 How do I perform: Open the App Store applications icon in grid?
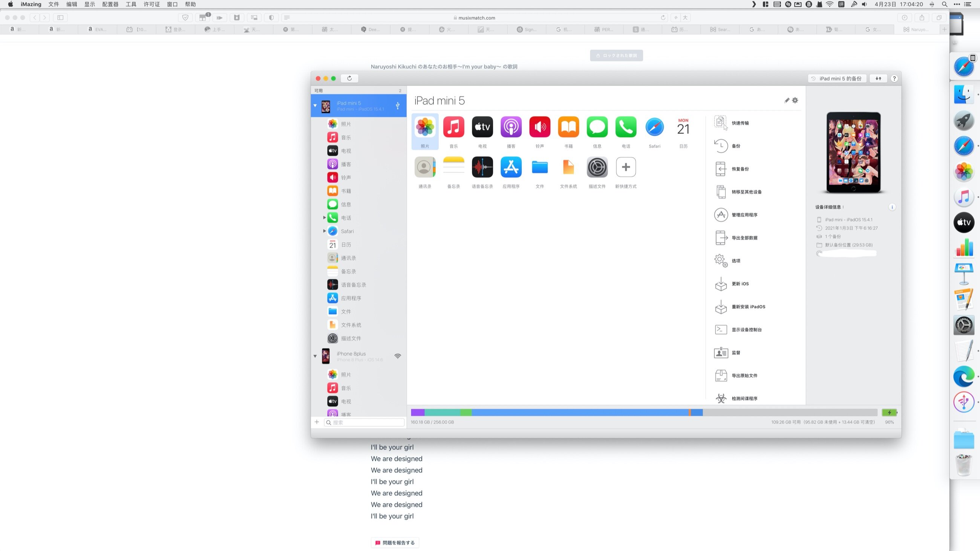(x=511, y=167)
